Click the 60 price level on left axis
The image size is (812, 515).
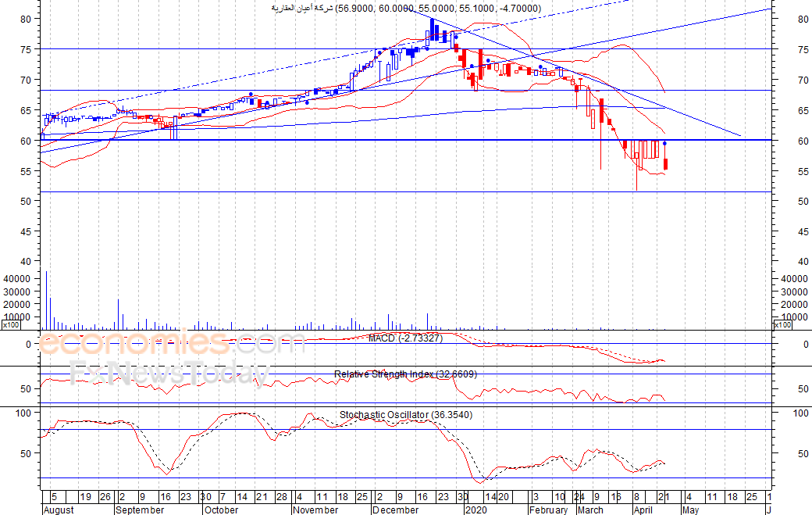pyautogui.click(x=26, y=141)
